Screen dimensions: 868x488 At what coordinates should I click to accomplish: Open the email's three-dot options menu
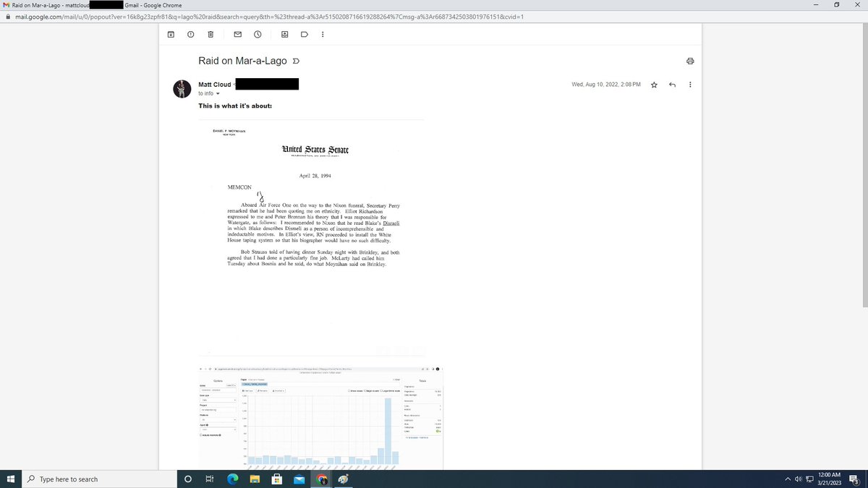(x=689, y=85)
